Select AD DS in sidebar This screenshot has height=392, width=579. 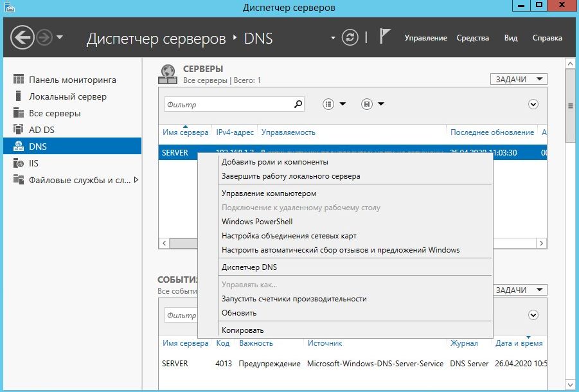73,130
